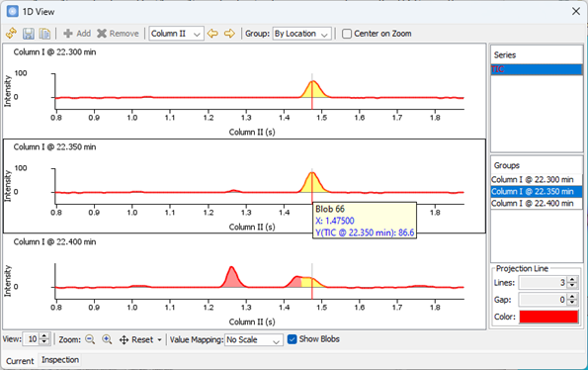This screenshot has width=588, height=370.
Task: Click the yellow blob in 22.400 min plot
Action: [x=312, y=282]
